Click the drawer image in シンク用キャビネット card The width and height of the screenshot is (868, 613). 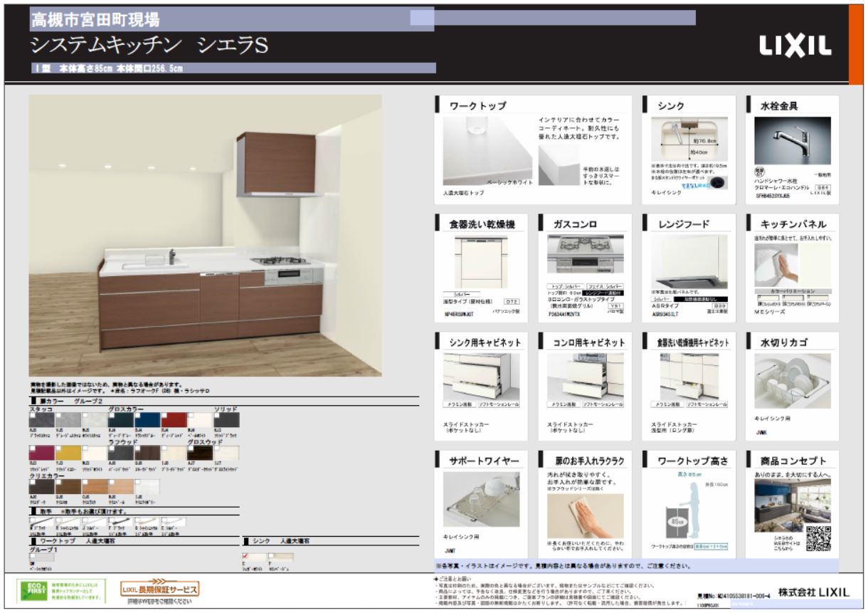(x=482, y=375)
